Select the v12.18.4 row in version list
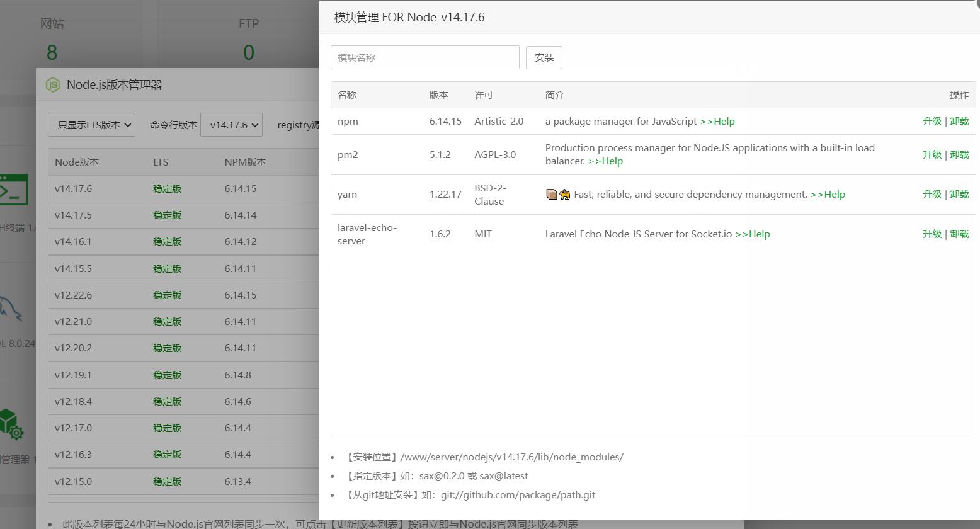 pyautogui.click(x=183, y=402)
